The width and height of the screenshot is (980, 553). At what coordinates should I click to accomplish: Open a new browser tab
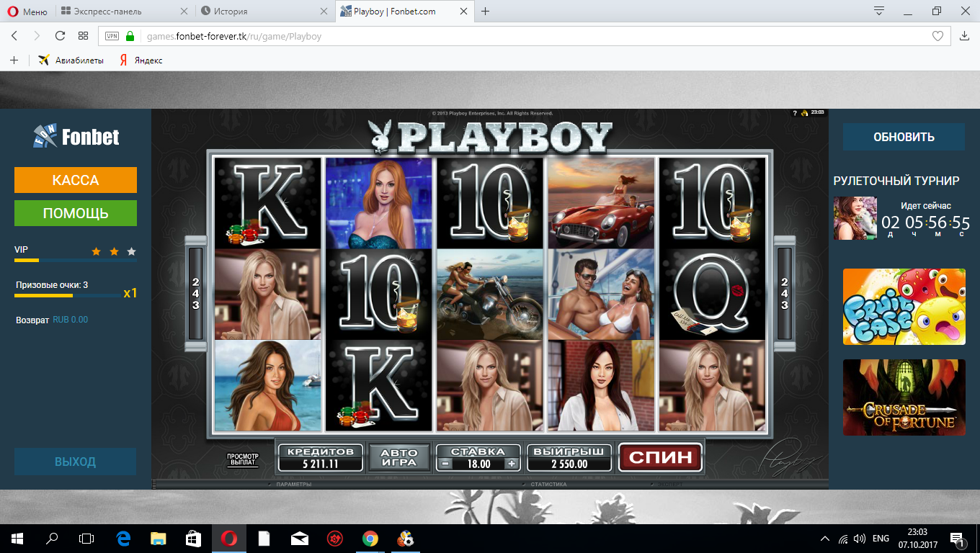pos(486,12)
